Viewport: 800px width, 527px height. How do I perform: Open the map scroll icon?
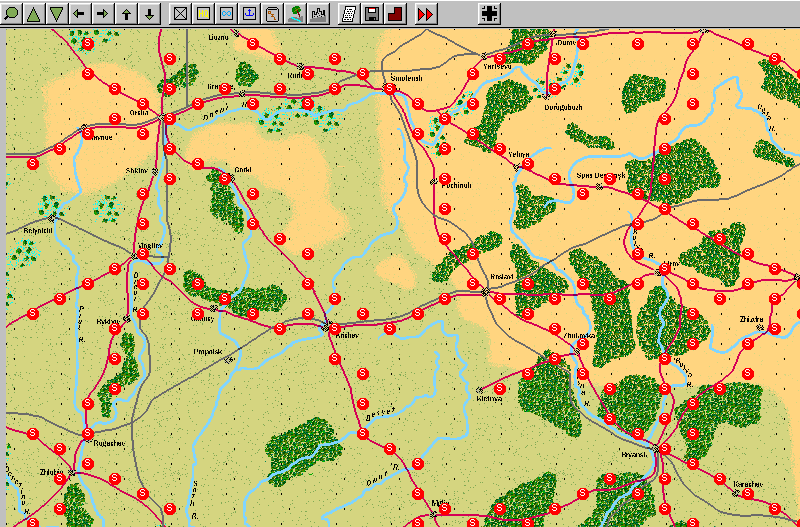click(272, 14)
